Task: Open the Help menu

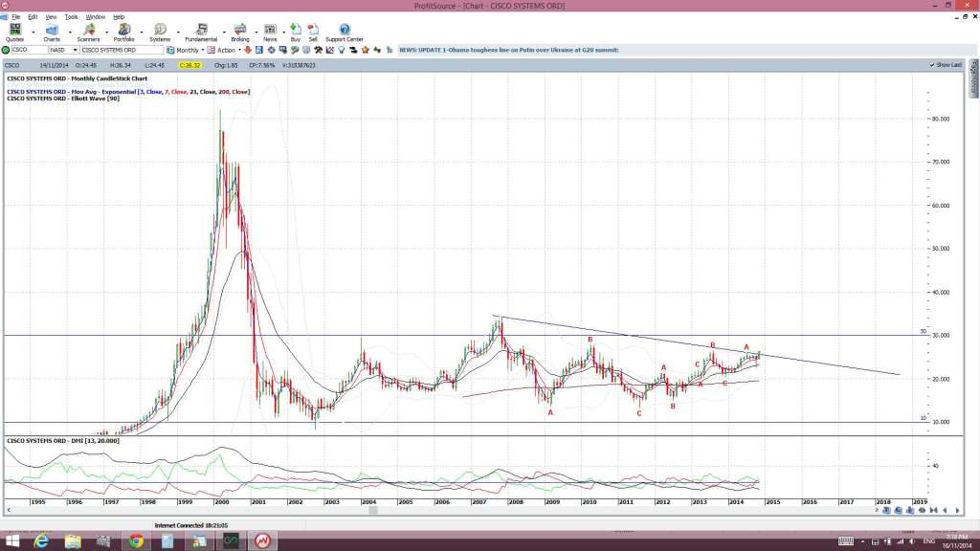Action: click(x=119, y=17)
